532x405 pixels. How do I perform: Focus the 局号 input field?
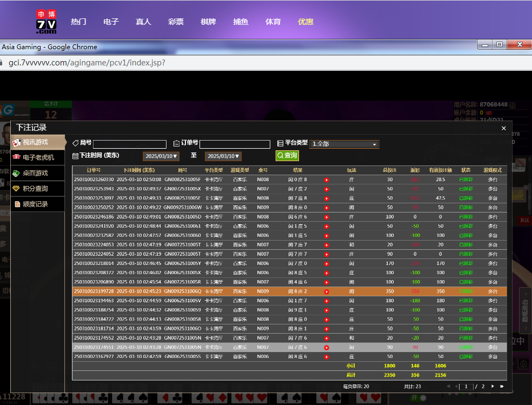(x=130, y=144)
